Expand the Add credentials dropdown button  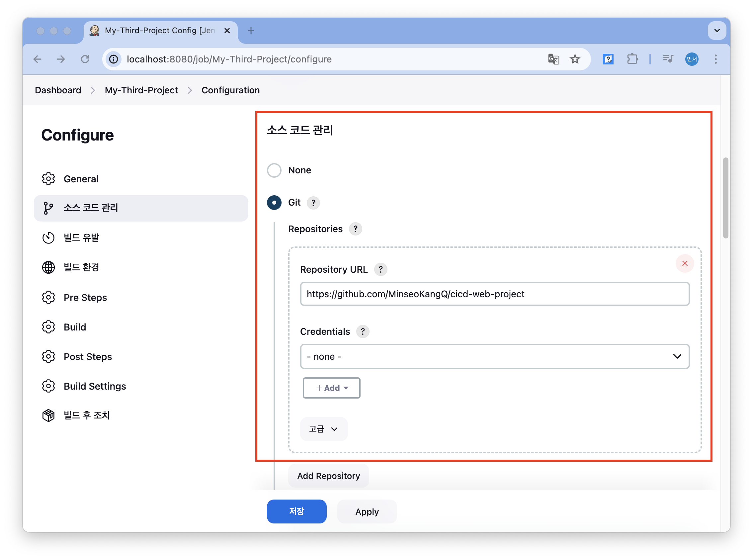331,388
